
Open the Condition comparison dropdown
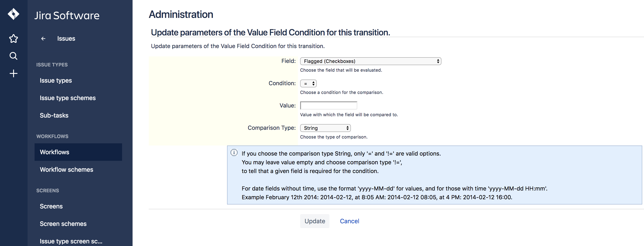[308, 83]
